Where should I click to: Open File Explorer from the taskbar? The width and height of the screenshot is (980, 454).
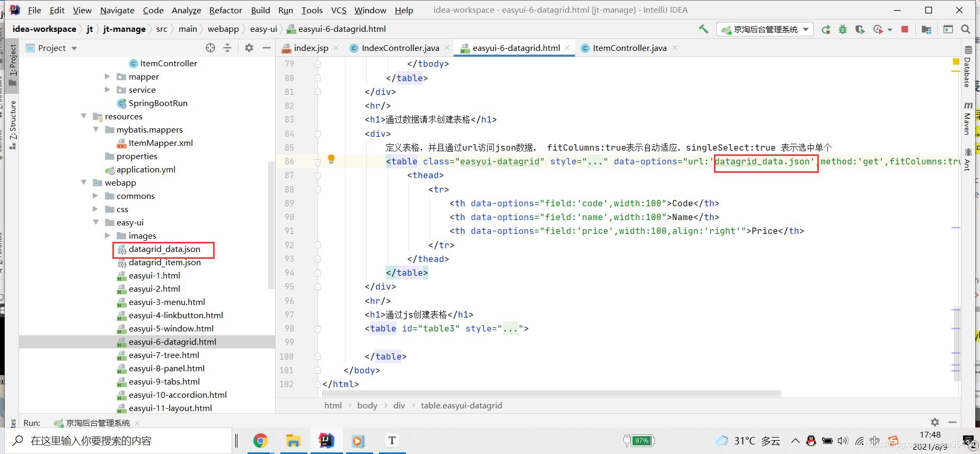(x=293, y=441)
